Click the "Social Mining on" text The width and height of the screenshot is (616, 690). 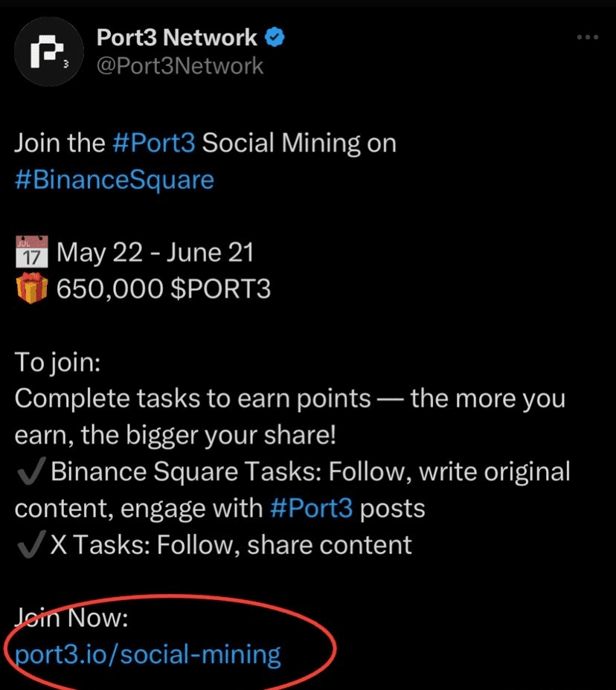[299, 144]
